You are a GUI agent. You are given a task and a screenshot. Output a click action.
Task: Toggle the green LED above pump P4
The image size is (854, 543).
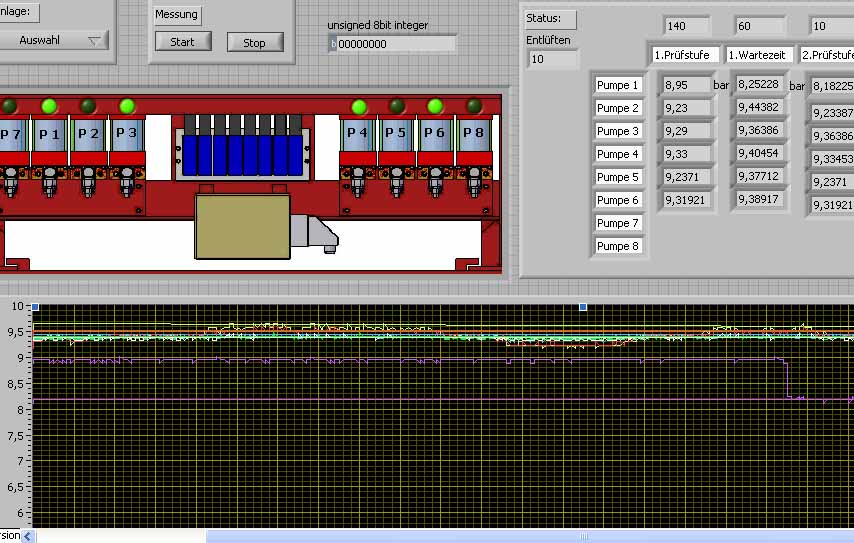358,106
